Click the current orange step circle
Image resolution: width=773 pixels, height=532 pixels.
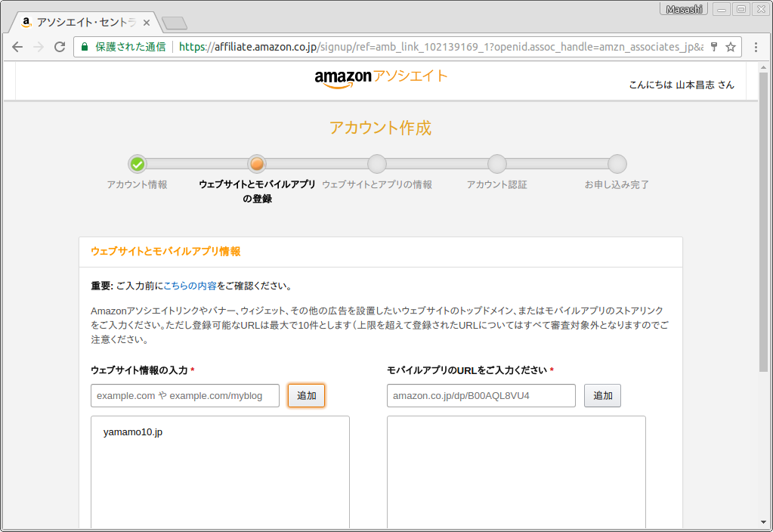coord(257,164)
